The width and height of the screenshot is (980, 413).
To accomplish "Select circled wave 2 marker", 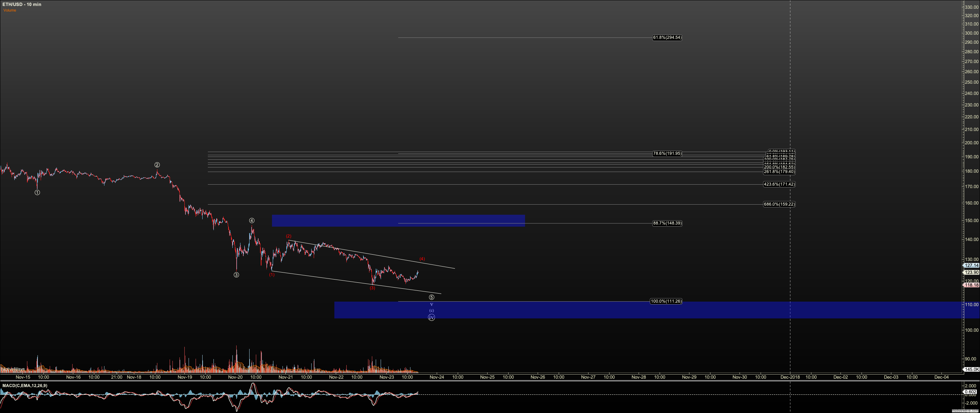I will coord(157,165).
